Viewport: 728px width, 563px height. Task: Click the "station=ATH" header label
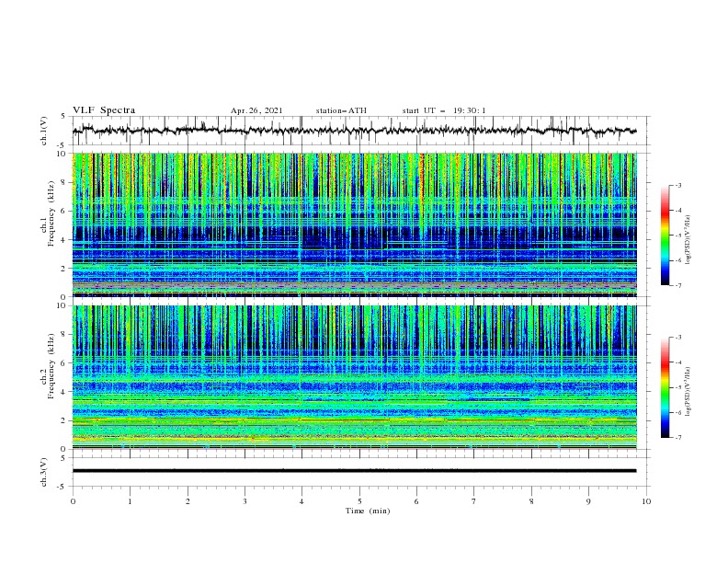[341, 110]
